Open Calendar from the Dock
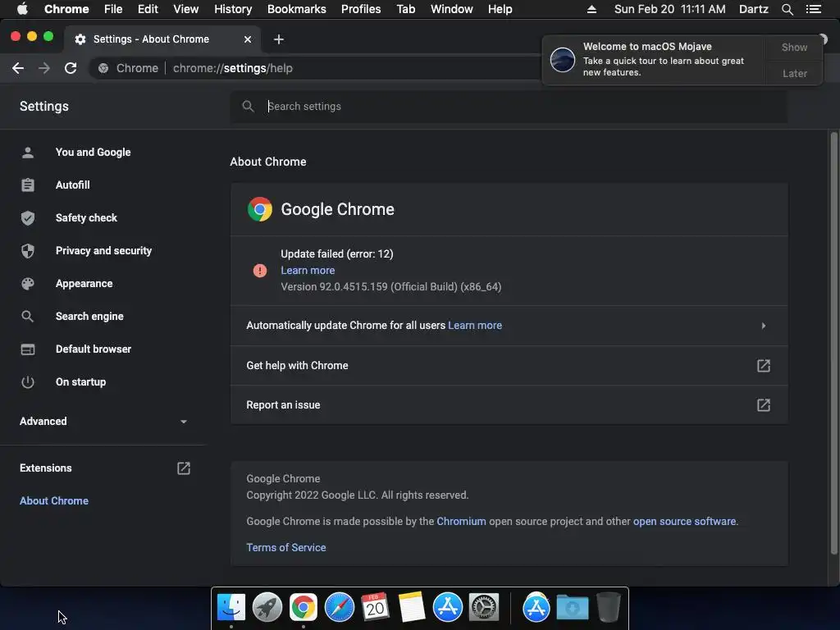This screenshot has height=630, width=840. [375, 607]
